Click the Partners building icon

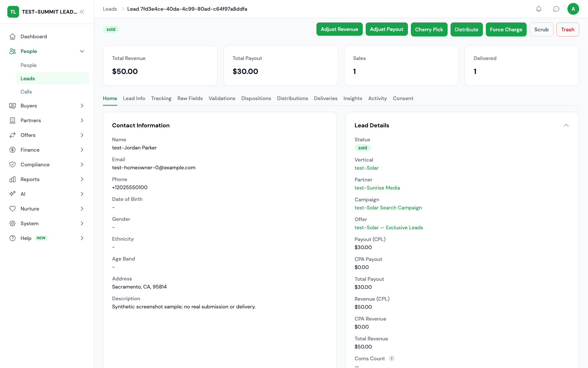[x=12, y=120]
